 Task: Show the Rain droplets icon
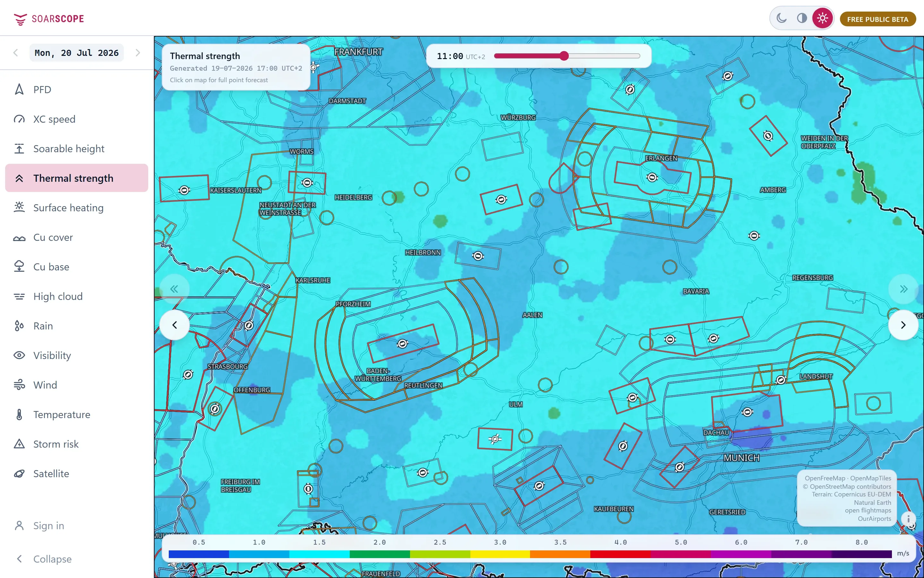pyautogui.click(x=19, y=326)
